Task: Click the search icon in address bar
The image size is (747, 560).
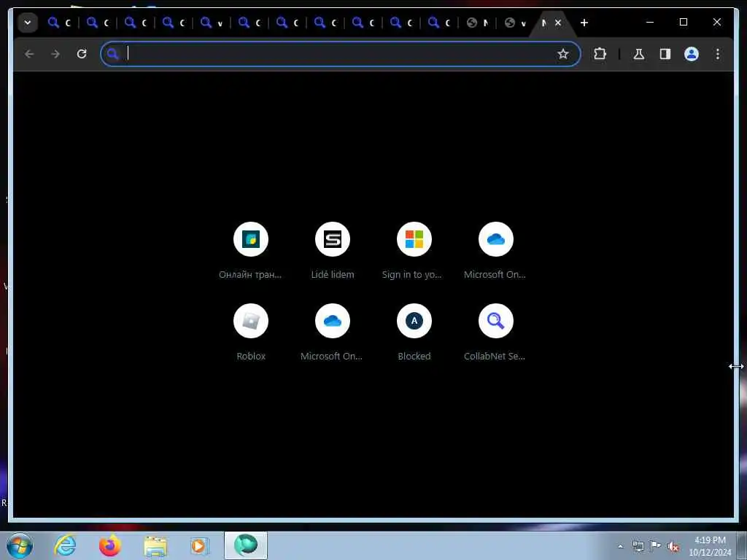Action: pos(112,54)
